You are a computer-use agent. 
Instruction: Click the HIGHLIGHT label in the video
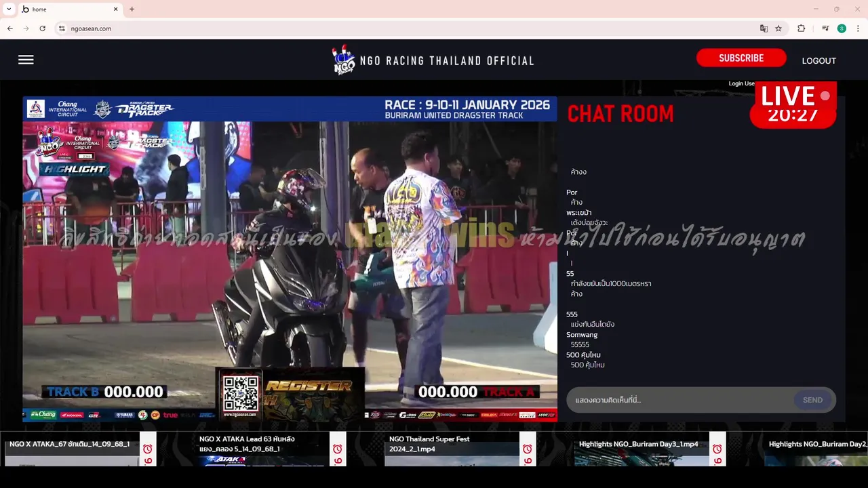click(73, 169)
